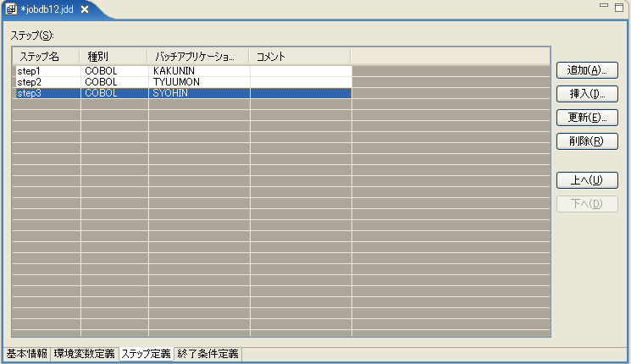This screenshot has width=631, height=364.
Task: Click the コメント column header
Action: (300, 57)
